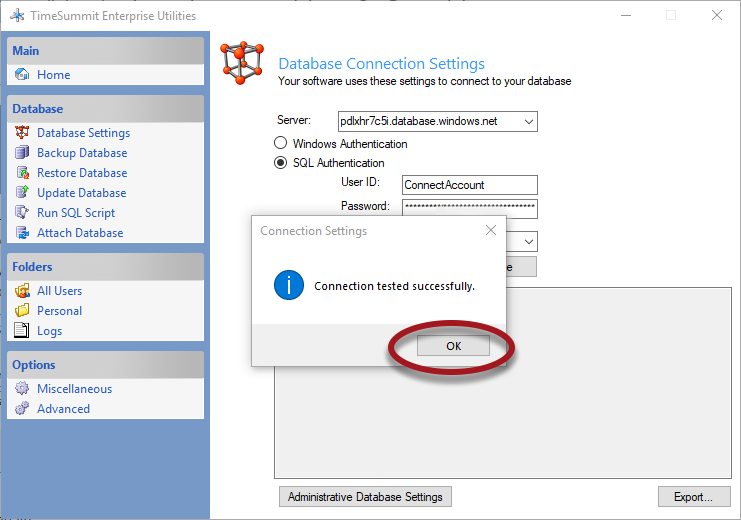741x520 pixels.
Task: Click Administrative Database Settings button
Action: point(365,497)
